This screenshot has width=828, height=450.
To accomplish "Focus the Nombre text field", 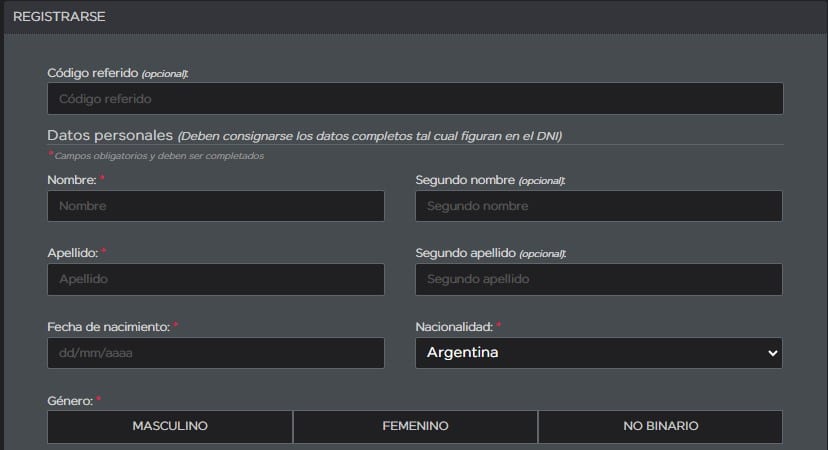I will pyautogui.click(x=215, y=206).
